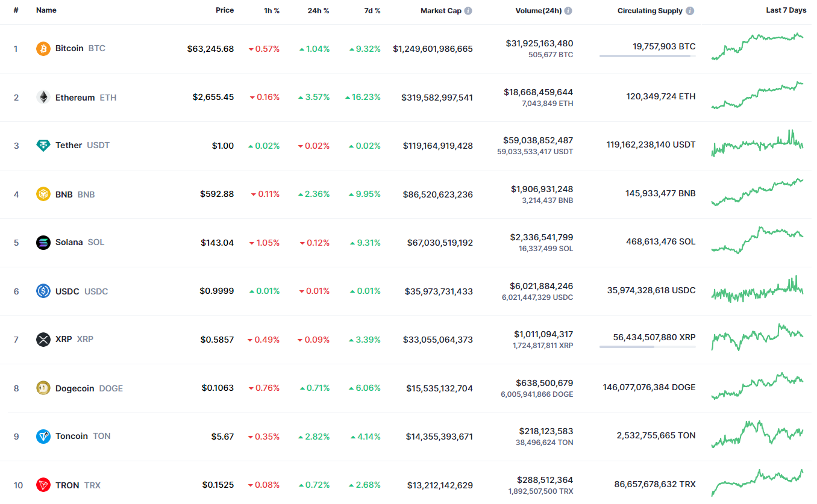The height and width of the screenshot is (504, 817).
Task: Click XRP circulating supply progress bar
Action: (x=647, y=347)
